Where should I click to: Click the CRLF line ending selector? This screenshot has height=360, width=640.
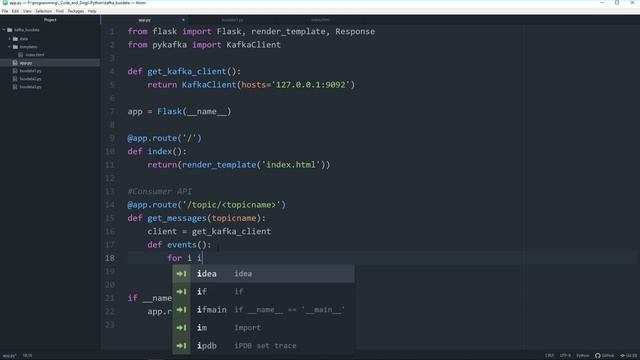pos(549,356)
